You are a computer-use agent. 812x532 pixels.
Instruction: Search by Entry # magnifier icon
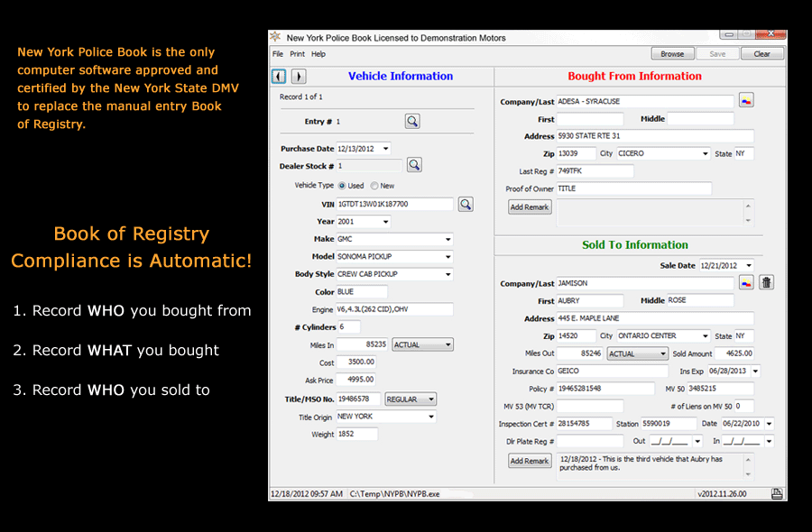click(x=412, y=121)
